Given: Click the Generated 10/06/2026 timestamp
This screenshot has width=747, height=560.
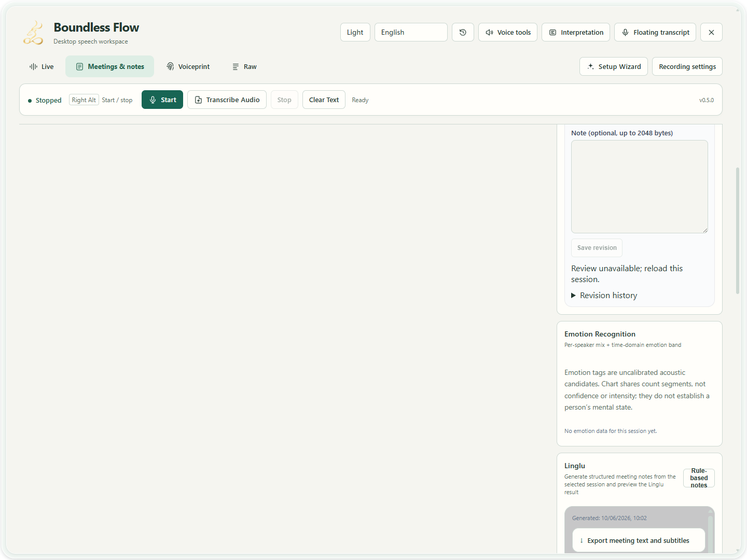Looking at the screenshot, I should [x=610, y=518].
